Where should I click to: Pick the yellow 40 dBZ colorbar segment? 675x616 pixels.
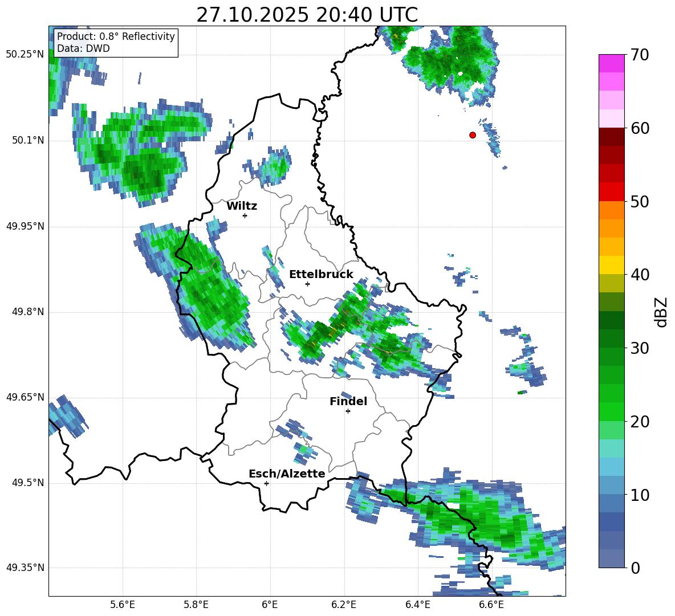(x=611, y=265)
